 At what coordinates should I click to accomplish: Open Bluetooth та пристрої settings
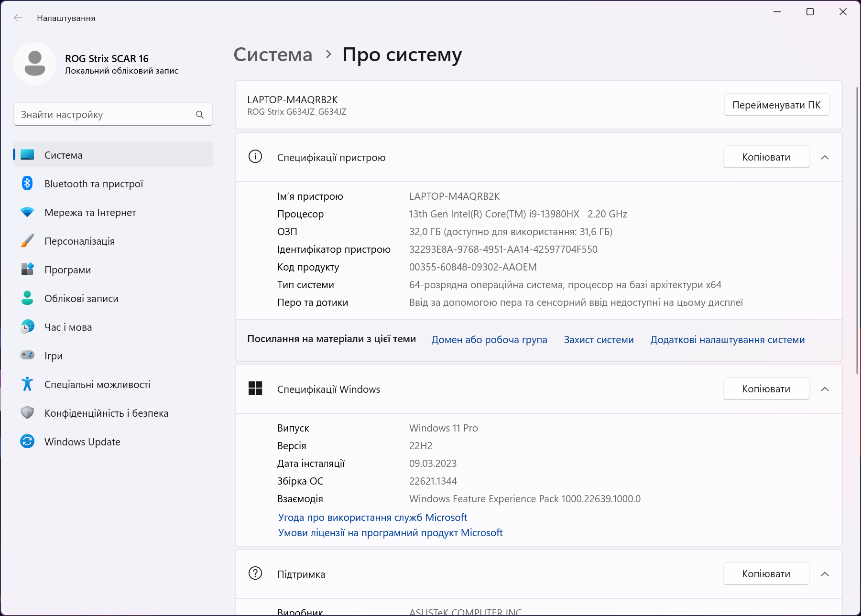113,184
